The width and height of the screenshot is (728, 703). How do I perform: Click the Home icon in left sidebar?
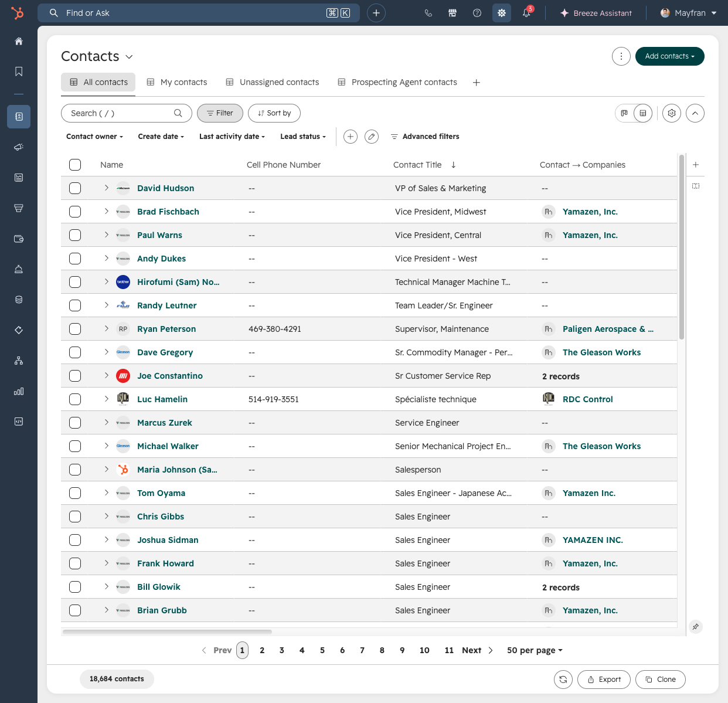(x=19, y=41)
